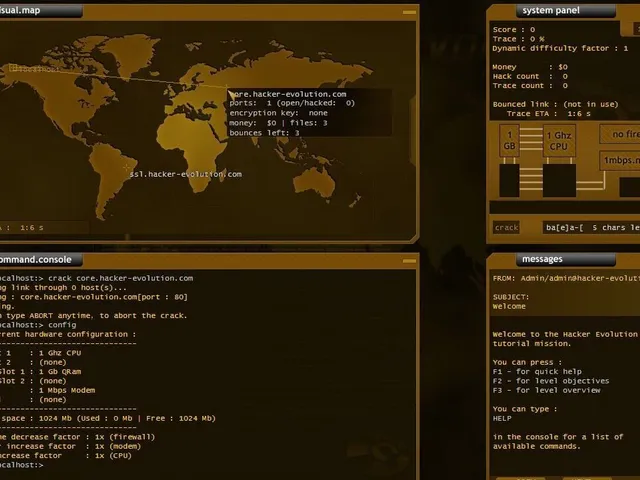Click 'F2 - for level objectives' message line

[x=551, y=381]
